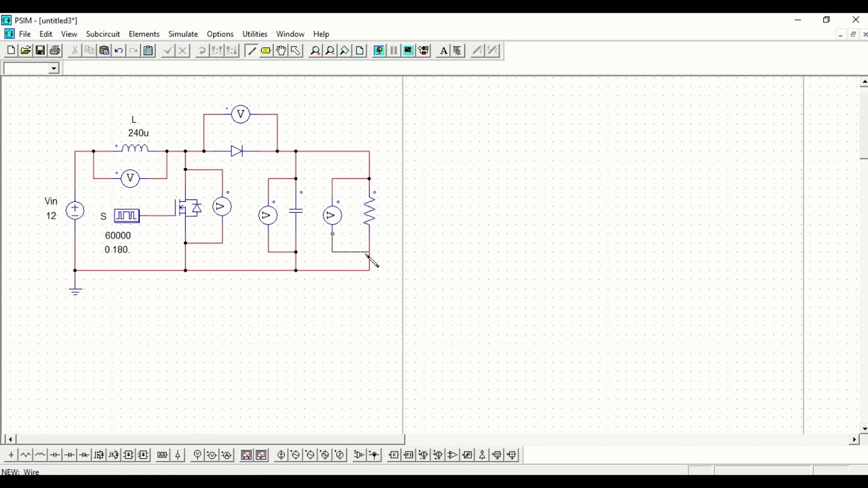The image size is (868, 488).
Task: Click the horizontal scrollbar left arrow
Action: [9, 439]
